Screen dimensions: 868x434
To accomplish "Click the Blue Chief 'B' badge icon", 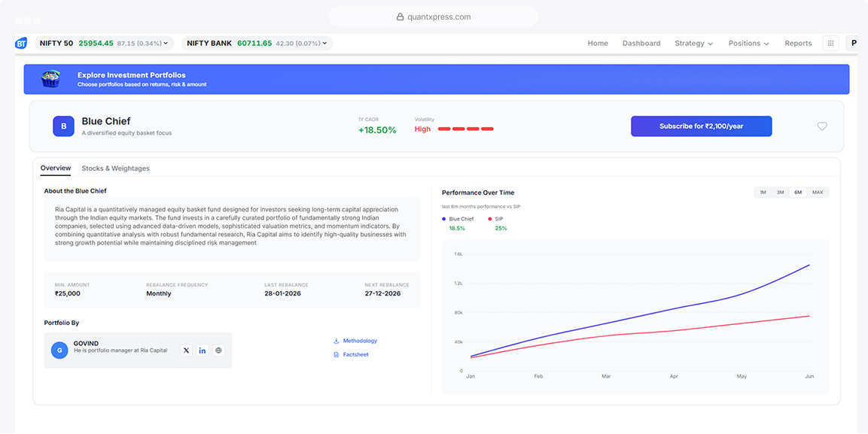I will tap(64, 126).
